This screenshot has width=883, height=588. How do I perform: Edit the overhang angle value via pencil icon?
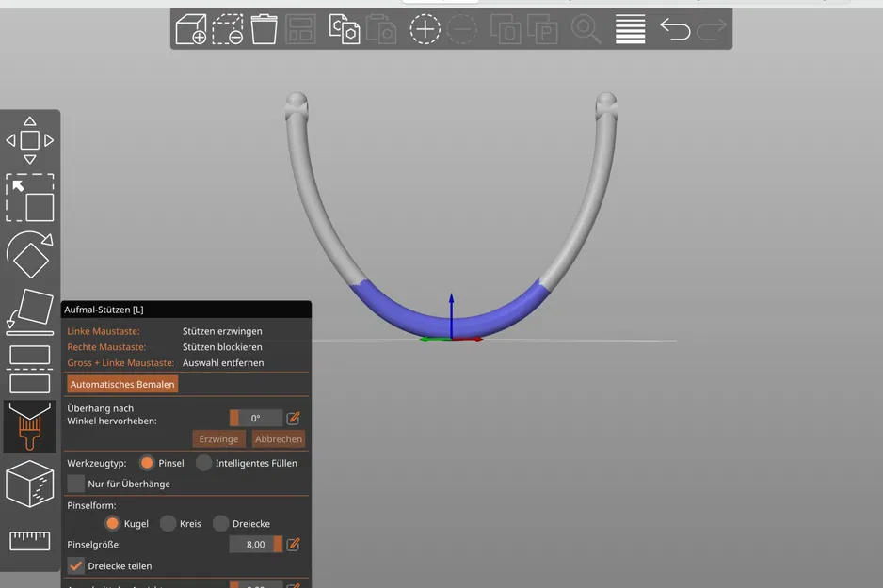tap(293, 418)
